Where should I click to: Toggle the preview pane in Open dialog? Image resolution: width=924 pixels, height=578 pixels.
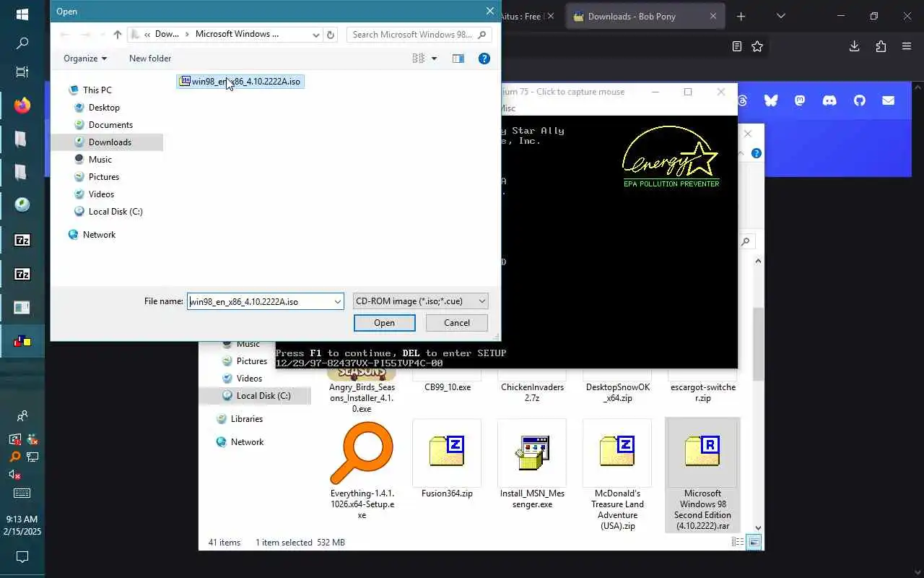click(458, 59)
